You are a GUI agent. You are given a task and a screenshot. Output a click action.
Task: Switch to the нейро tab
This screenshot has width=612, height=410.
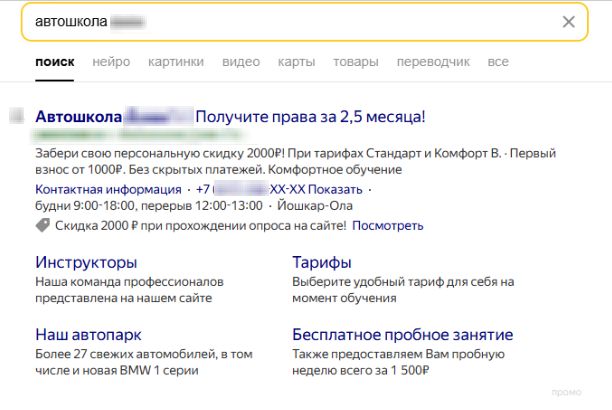111,62
